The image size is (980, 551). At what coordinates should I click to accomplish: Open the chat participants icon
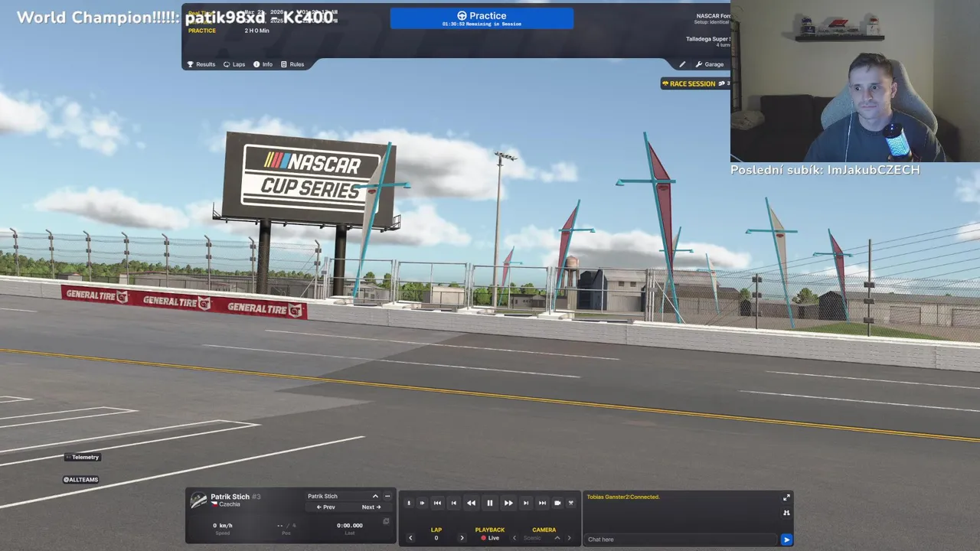point(786,513)
